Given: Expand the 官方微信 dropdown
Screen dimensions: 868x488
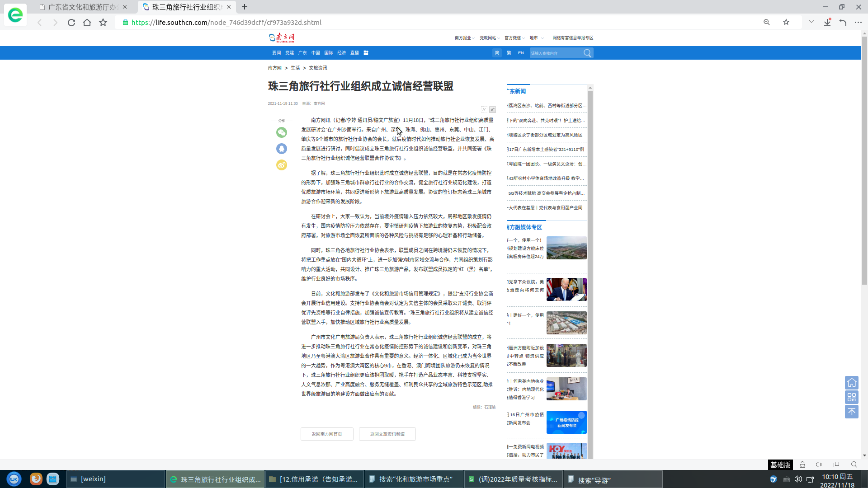Looking at the screenshot, I should (514, 38).
